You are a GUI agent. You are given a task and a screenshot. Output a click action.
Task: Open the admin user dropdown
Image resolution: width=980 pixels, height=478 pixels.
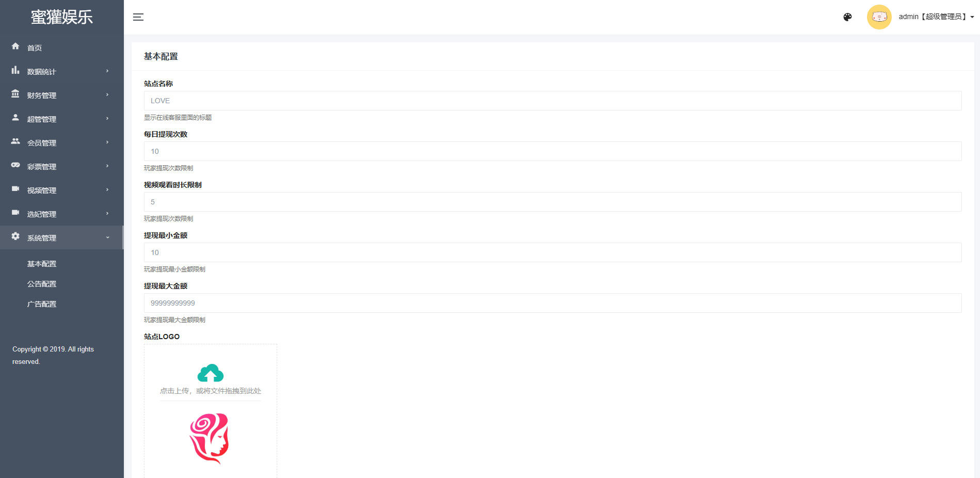936,17
